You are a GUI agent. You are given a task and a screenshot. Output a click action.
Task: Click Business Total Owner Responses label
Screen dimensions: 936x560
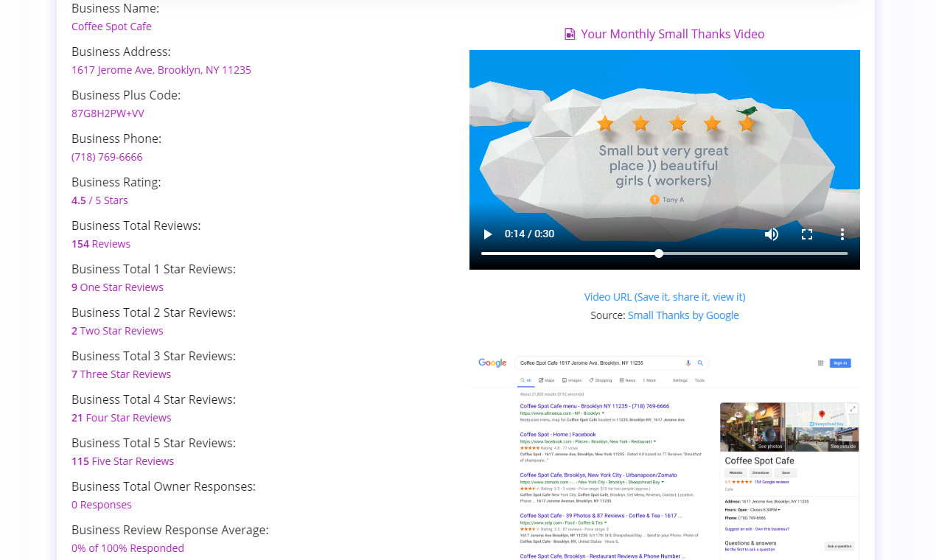click(164, 486)
